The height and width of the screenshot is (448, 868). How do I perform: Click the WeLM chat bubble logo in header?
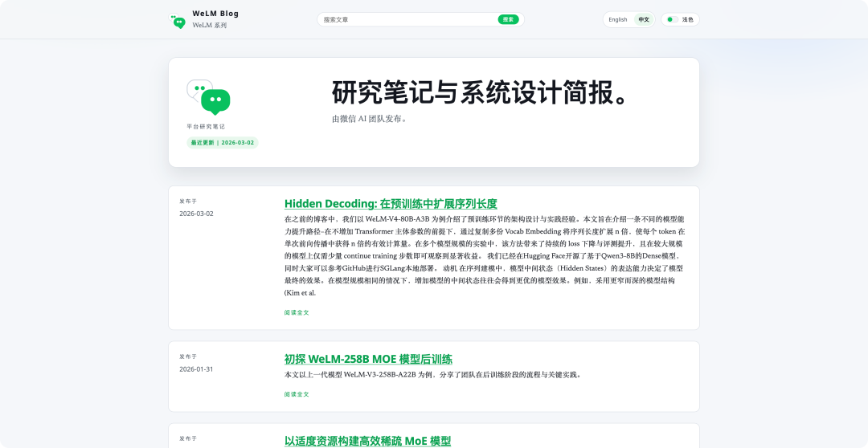(177, 21)
